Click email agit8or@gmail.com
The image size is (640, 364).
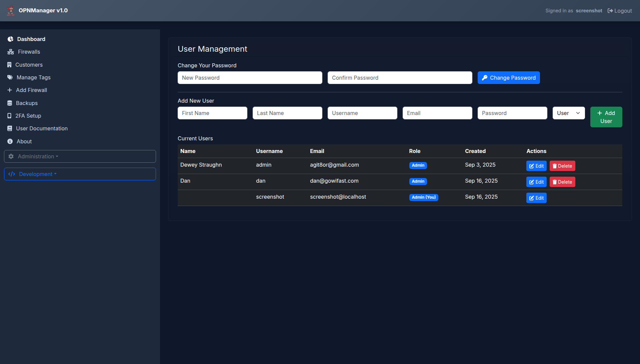point(334,165)
